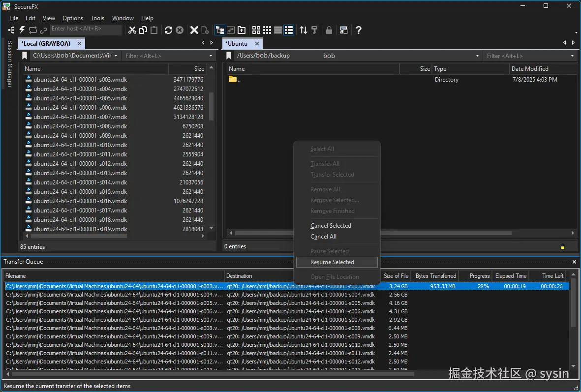Viewport: 581px width, 392px height.
Task: Expand the remote Filter dropdown arrow
Action: 572,56
